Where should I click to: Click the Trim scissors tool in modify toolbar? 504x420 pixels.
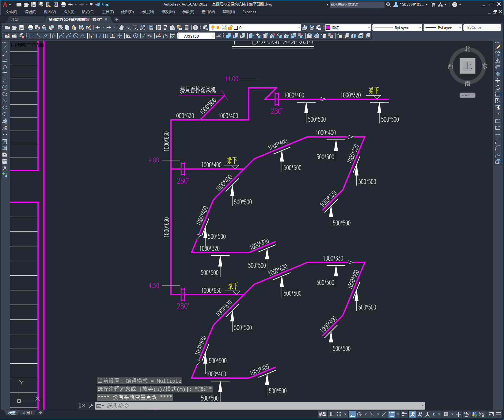[x=498, y=108]
